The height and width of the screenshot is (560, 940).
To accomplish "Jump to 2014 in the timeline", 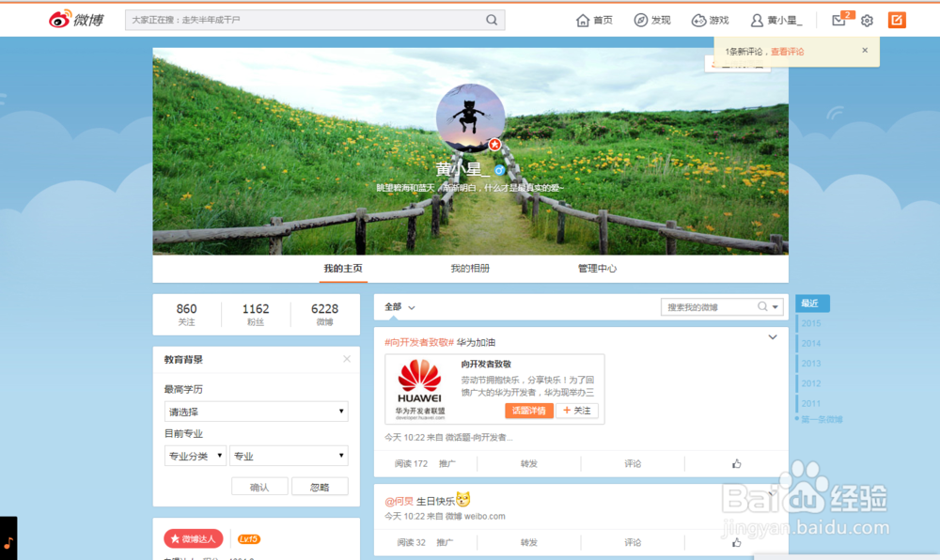I will point(810,343).
